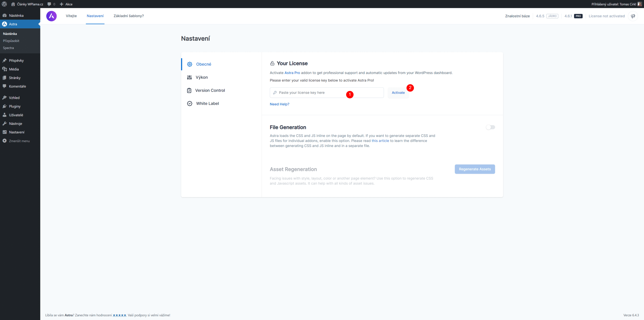Open Nástěnka submenu item under Astra
This screenshot has width=644, height=320.
click(x=10, y=33)
